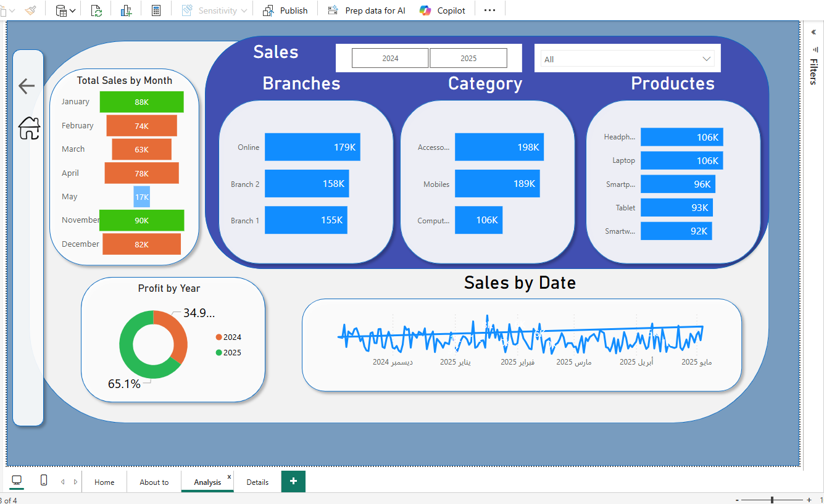Switch to the Details page tab

[x=257, y=482]
